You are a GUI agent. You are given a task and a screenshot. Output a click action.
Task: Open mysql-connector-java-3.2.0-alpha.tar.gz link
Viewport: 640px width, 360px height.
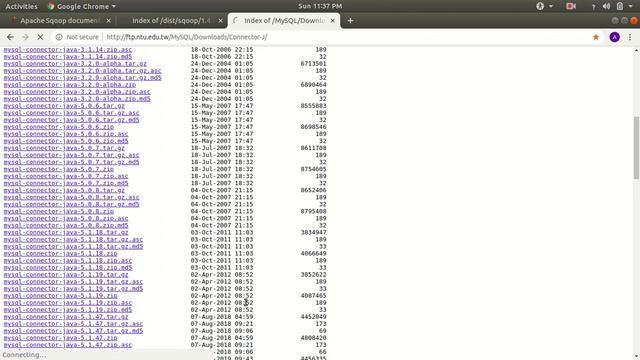point(75,63)
